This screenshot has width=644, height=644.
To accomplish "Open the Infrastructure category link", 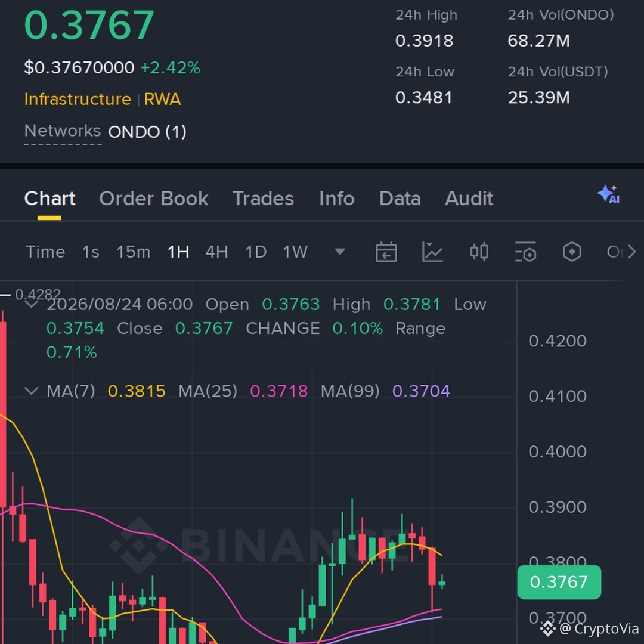I will [x=78, y=100].
